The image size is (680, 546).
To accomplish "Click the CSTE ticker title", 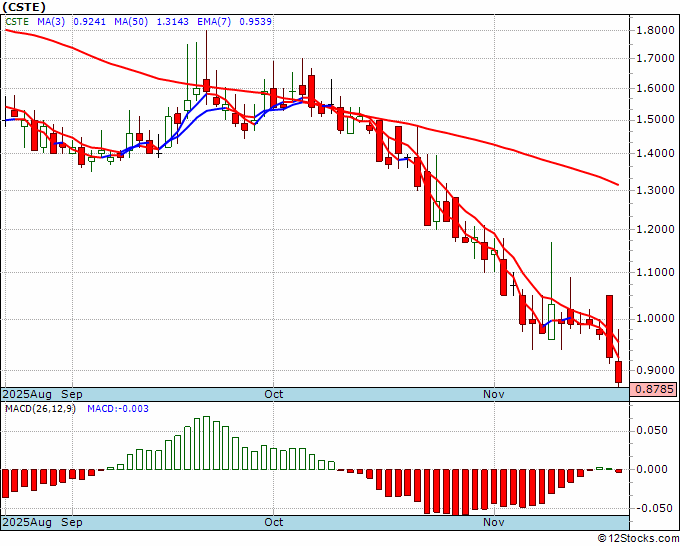I will click(x=24, y=7).
